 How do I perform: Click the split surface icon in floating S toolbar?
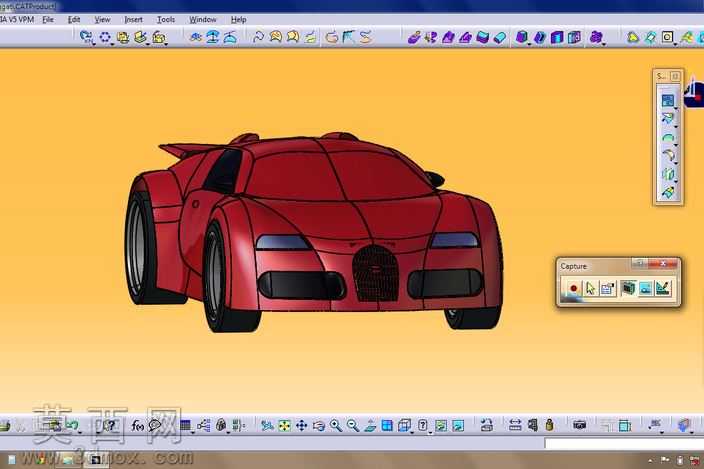point(668,174)
